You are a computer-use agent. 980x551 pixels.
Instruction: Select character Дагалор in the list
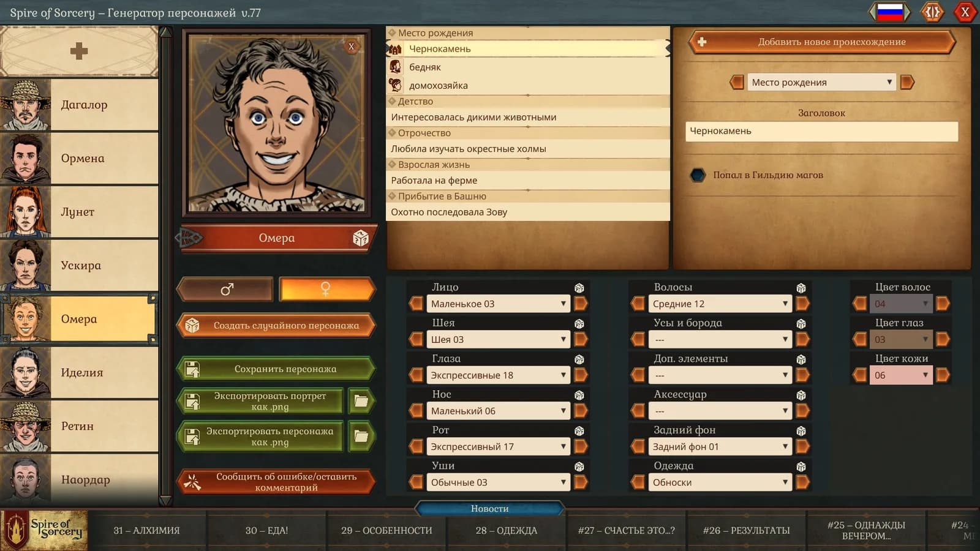[79, 105]
